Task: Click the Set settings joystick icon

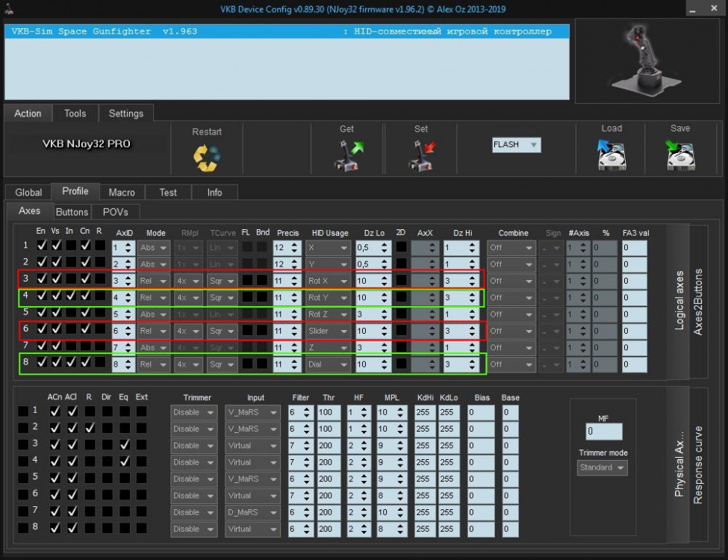Action: pyautogui.click(x=421, y=156)
